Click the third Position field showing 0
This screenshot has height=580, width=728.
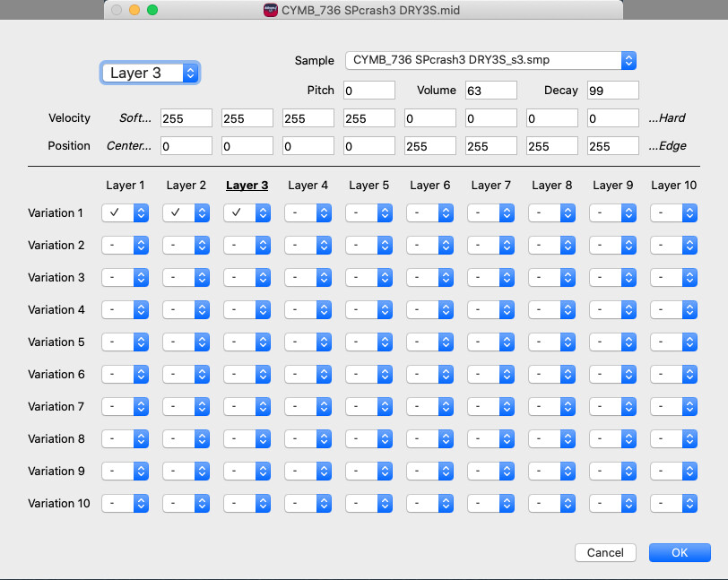(308, 146)
